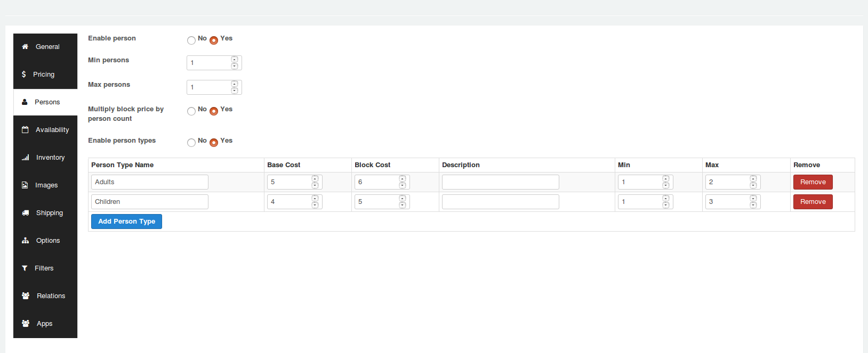Set Enable person to No
868x353 pixels.
coord(191,40)
